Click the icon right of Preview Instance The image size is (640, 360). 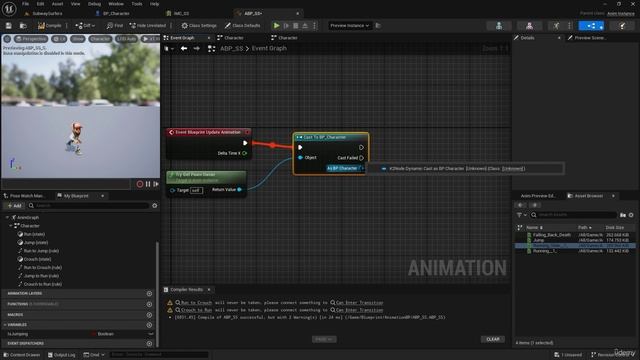(x=378, y=26)
